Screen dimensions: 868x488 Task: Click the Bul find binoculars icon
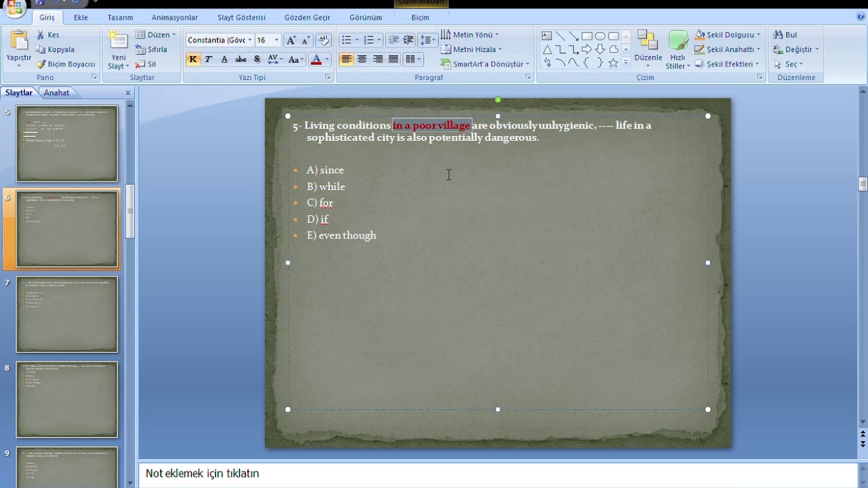coord(778,35)
